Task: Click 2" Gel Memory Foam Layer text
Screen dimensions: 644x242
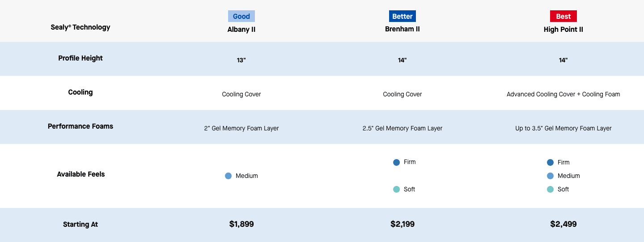Action: point(241,128)
